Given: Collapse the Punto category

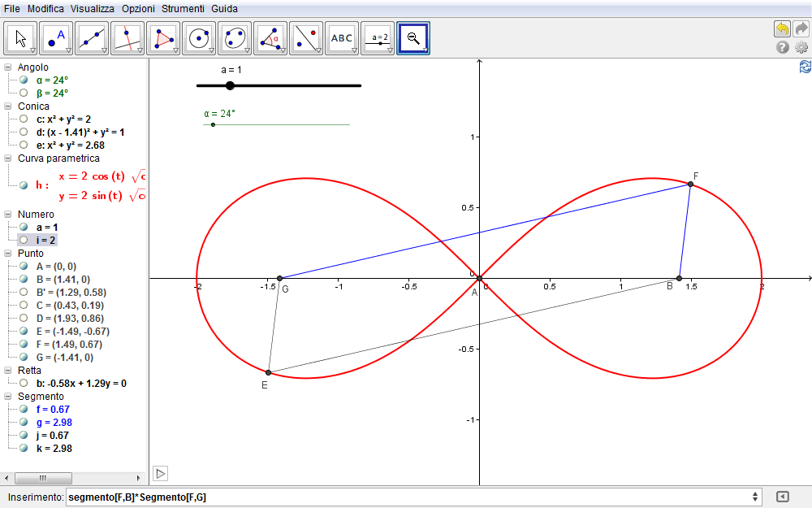Looking at the screenshot, I should [x=9, y=254].
